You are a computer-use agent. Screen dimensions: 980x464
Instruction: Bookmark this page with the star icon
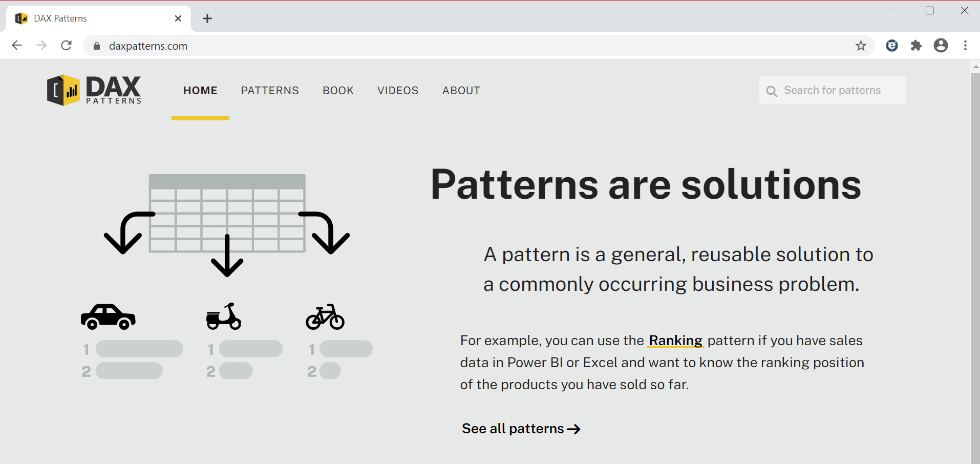(861, 46)
